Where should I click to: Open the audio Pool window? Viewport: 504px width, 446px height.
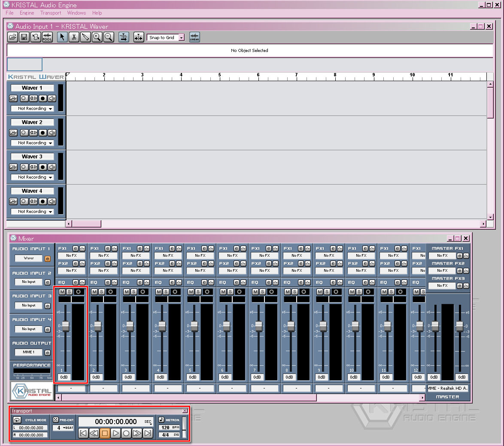pos(47,37)
